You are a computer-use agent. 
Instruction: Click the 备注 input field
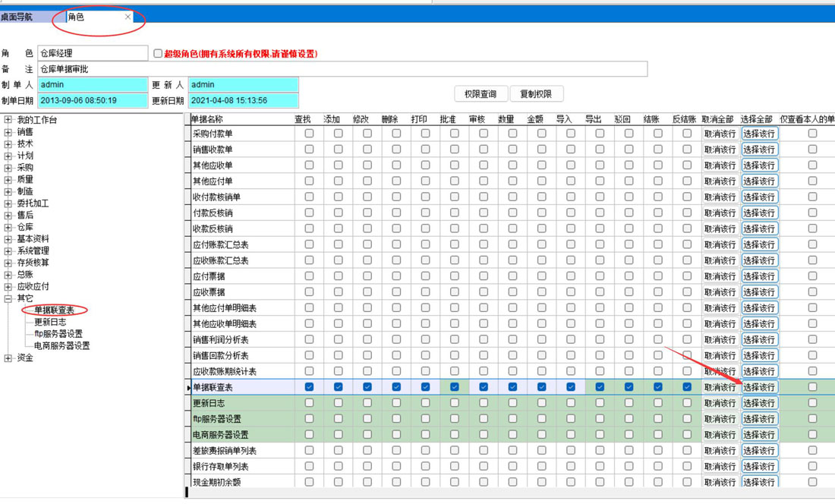click(x=342, y=69)
